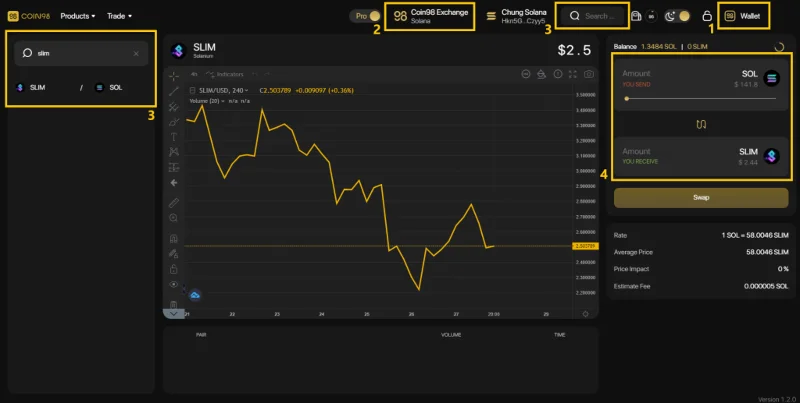Toggle the dark mode moon switch

677,16
